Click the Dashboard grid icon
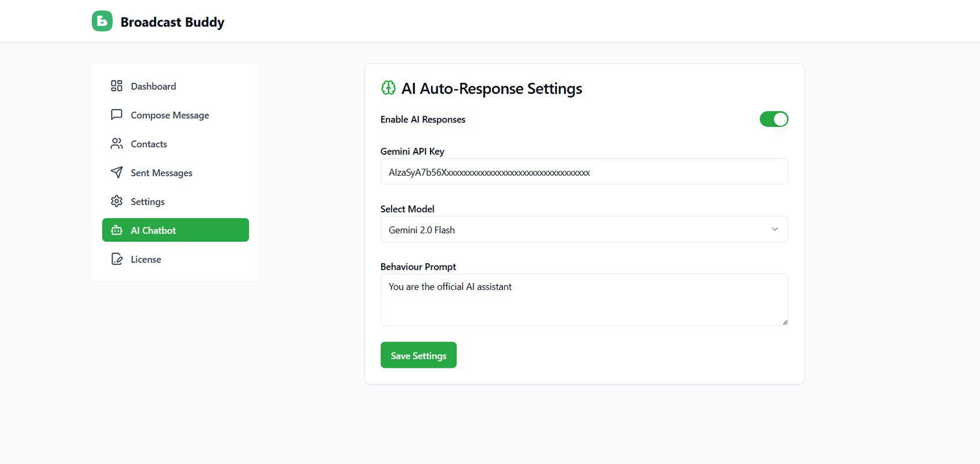The image size is (980, 464). [x=117, y=86]
